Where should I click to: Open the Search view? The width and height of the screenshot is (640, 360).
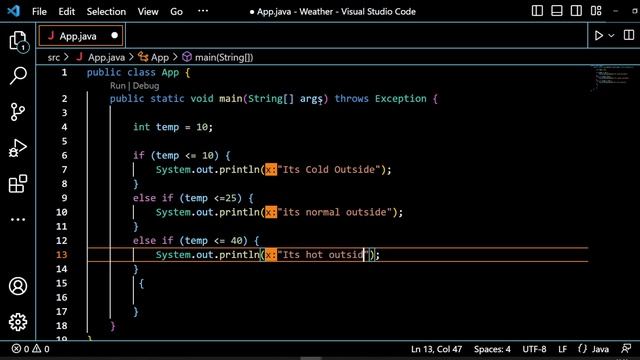point(18,76)
